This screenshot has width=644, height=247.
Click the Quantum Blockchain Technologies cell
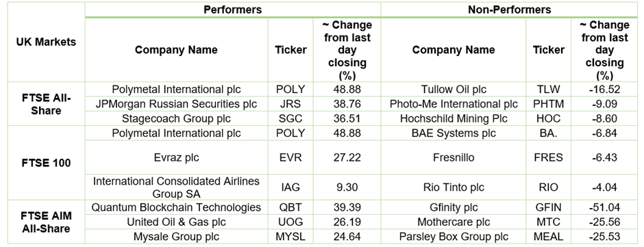[x=177, y=207]
